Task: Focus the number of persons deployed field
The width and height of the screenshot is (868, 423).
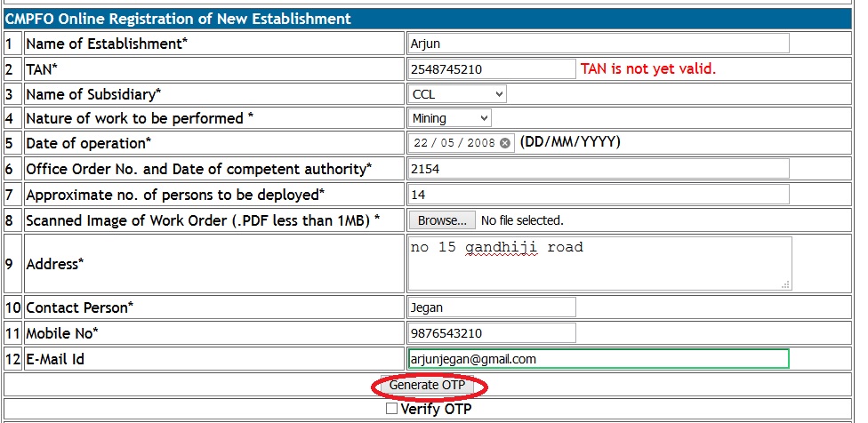Action: click(x=598, y=195)
